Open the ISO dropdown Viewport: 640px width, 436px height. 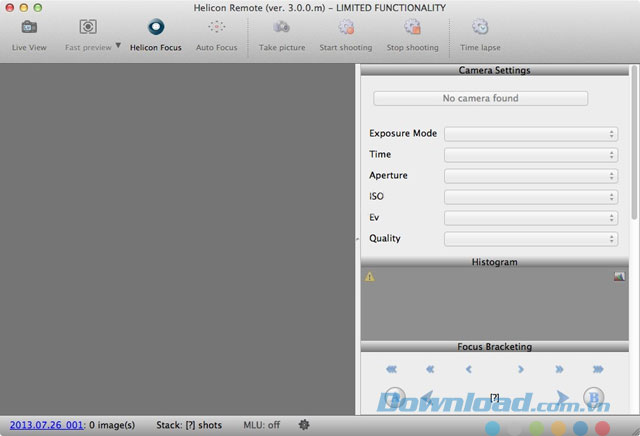point(531,197)
